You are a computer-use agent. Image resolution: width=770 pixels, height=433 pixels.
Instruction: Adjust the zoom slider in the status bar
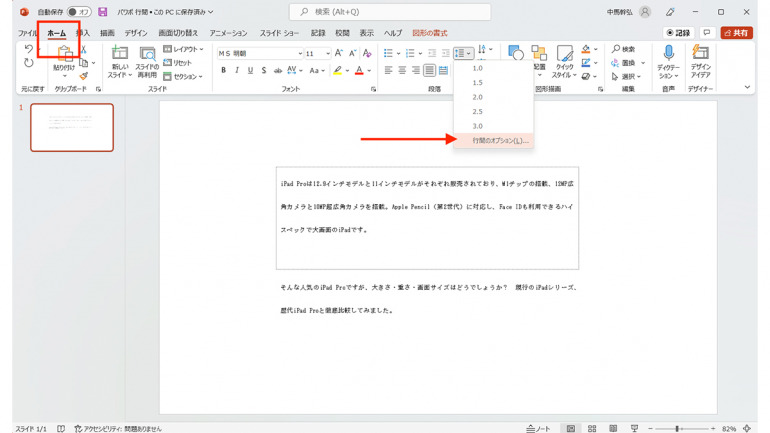pyautogui.click(x=677, y=429)
